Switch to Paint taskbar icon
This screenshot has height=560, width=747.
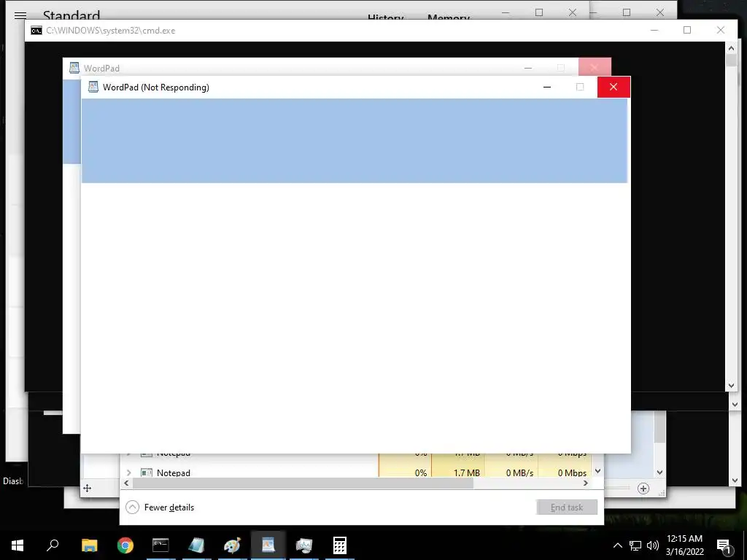pyautogui.click(x=232, y=545)
